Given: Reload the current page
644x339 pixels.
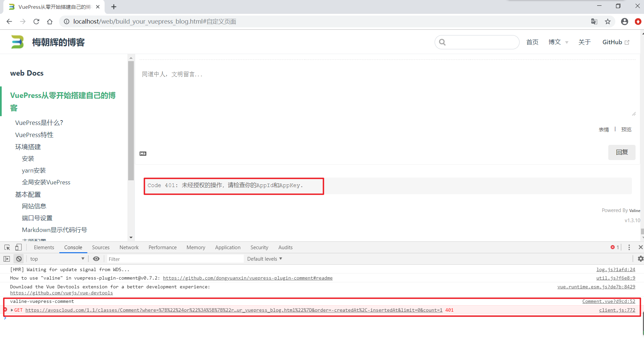Looking at the screenshot, I should click(36, 22).
